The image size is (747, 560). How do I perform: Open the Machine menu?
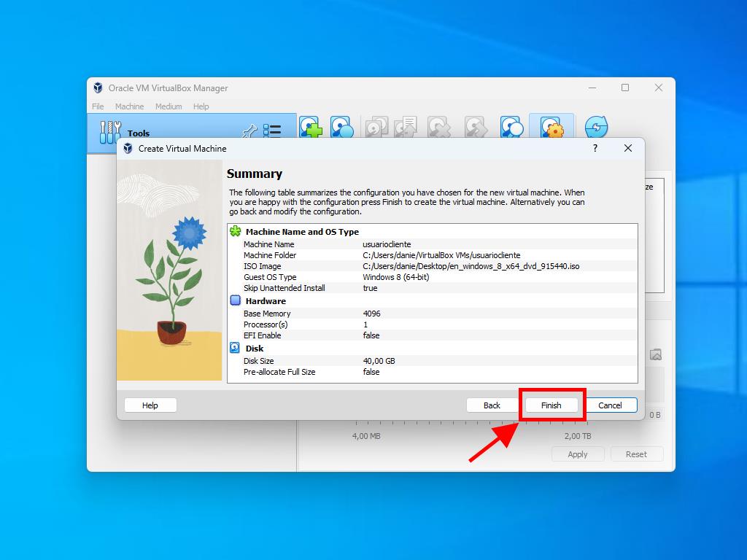(x=129, y=106)
